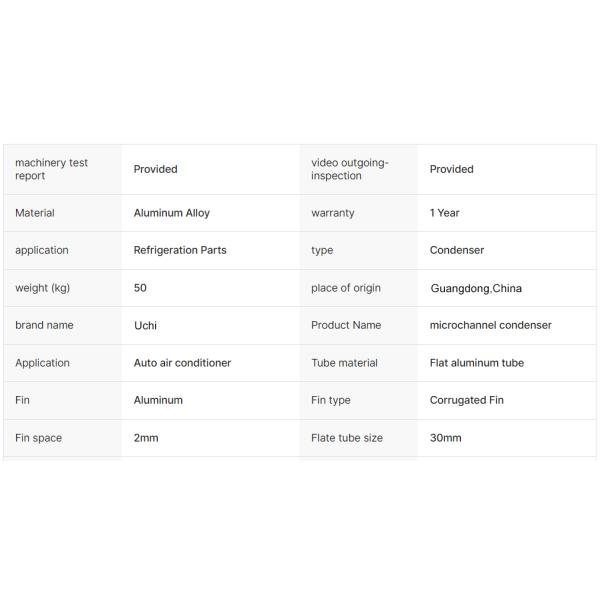Screen dimensions: 600x600
Task: Select the '1 Year' warranty value
Action: click(444, 213)
